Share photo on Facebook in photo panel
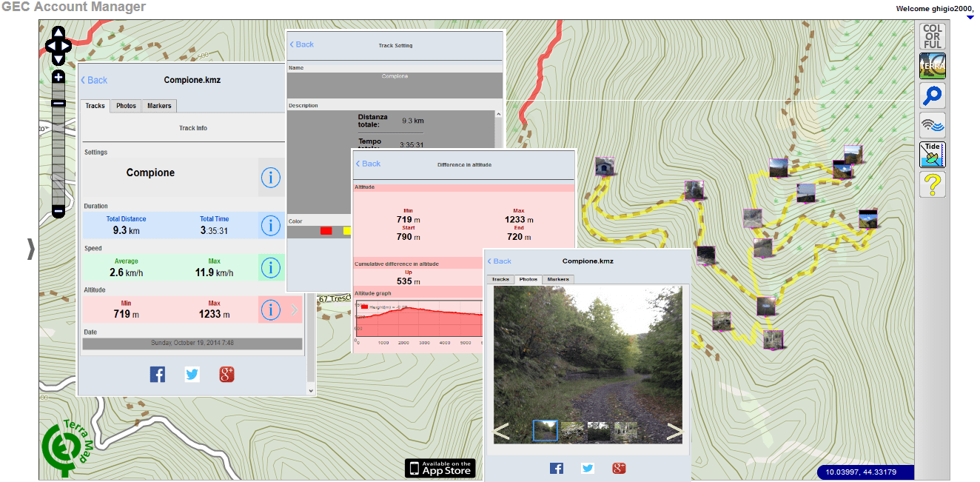The image size is (980, 482). pos(557,468)
